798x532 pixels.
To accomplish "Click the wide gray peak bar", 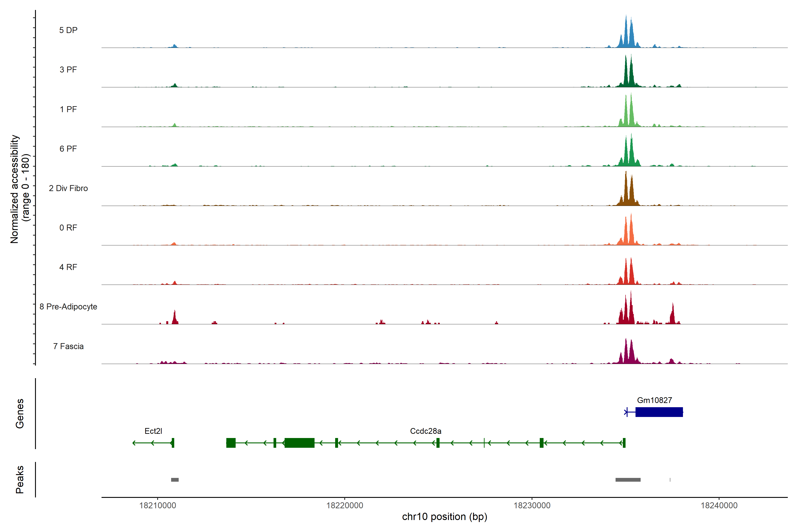I will 628,480.
